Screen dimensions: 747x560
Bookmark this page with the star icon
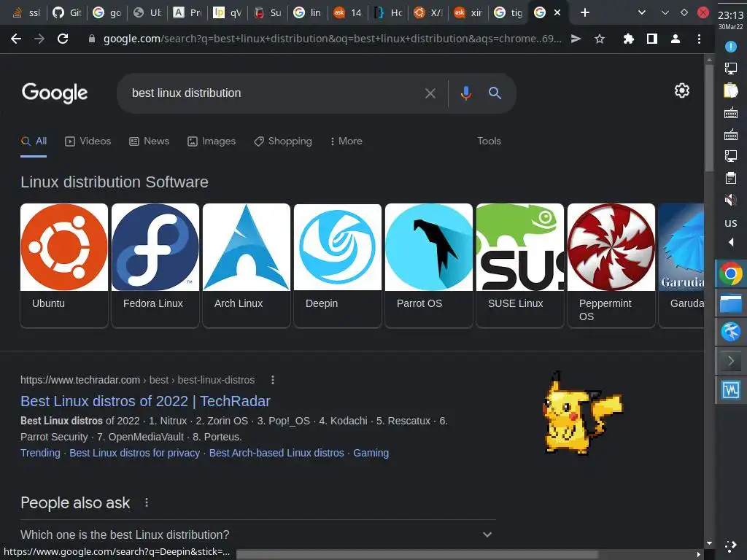click(600, 39)
